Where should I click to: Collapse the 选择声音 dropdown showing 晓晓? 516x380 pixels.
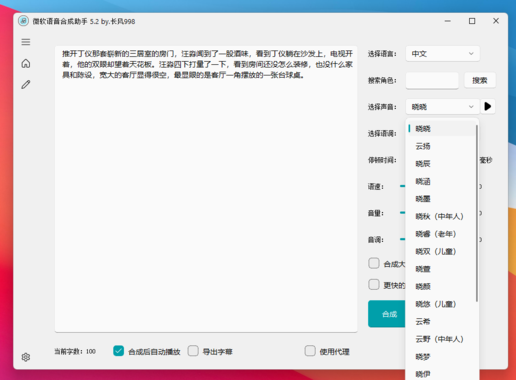coord(443,107)
